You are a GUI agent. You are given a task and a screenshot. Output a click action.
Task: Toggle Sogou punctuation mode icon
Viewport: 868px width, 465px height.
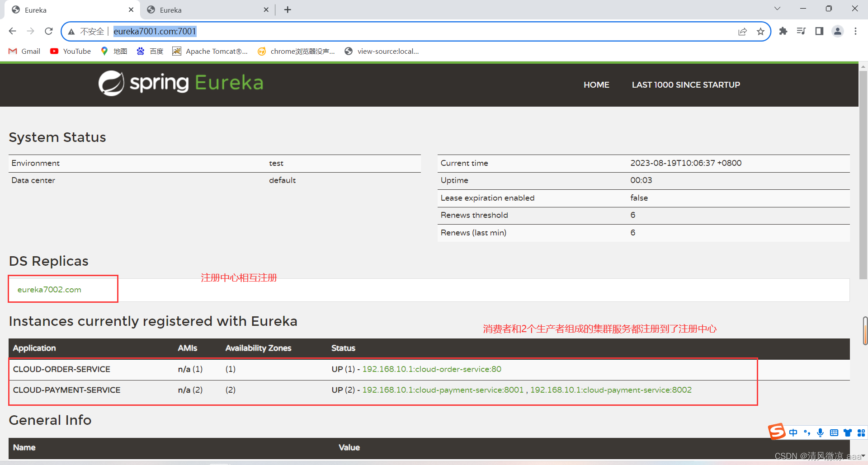807,433
